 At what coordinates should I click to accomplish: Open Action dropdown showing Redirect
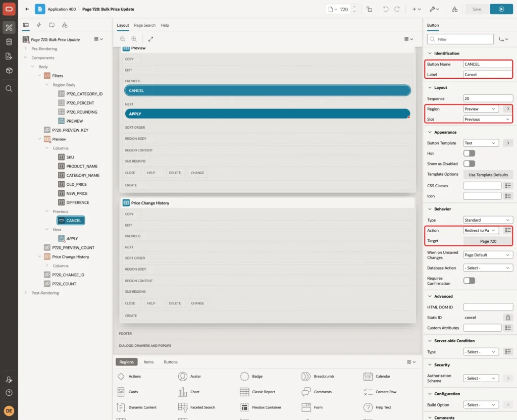(x=481, y=230)
